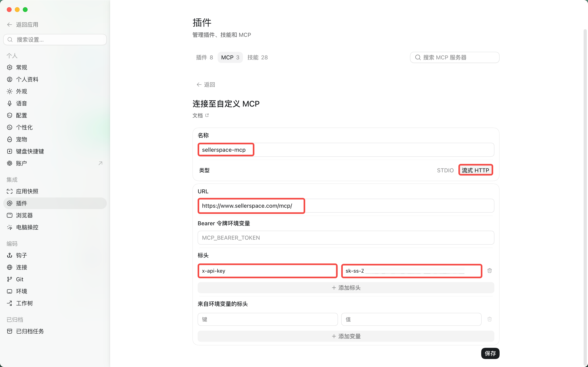Image resolution: width=588 pixels, height=367 pixels.
Task: Click the microphone icon beside 语音
Action: (10, 103)
